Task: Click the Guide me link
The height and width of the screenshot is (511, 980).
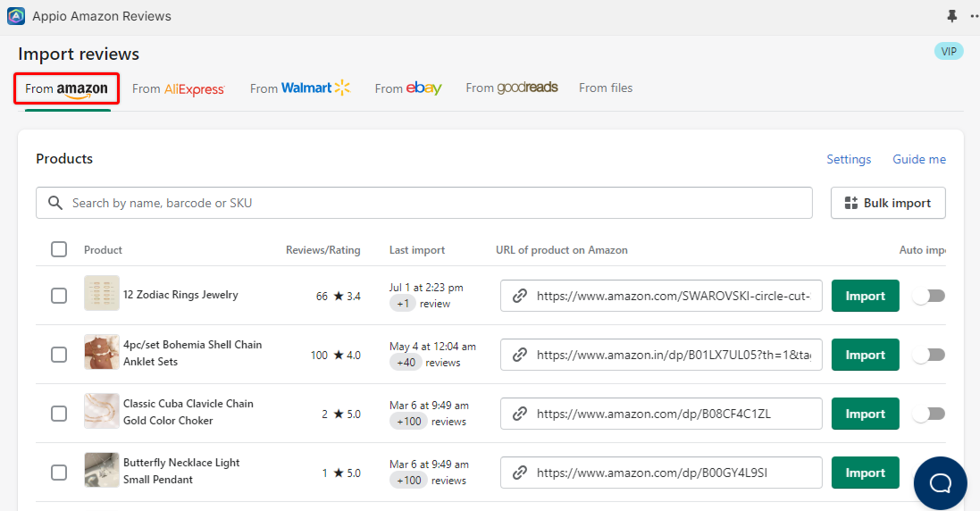Action: pos(918,159)
